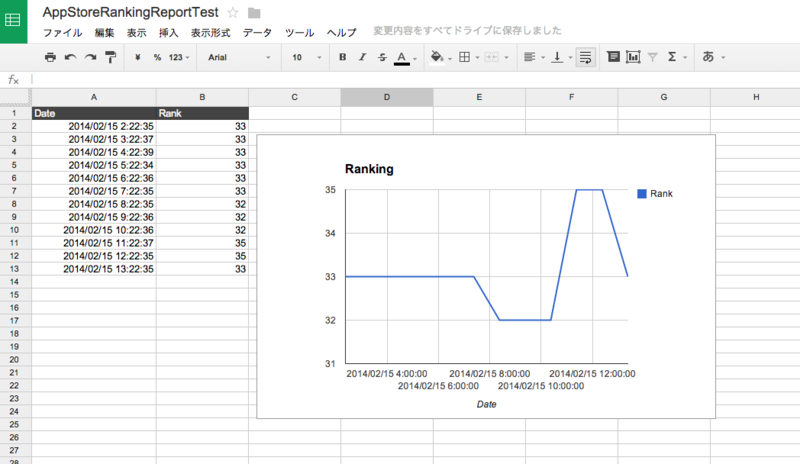Undo the last action

point(70,57)
